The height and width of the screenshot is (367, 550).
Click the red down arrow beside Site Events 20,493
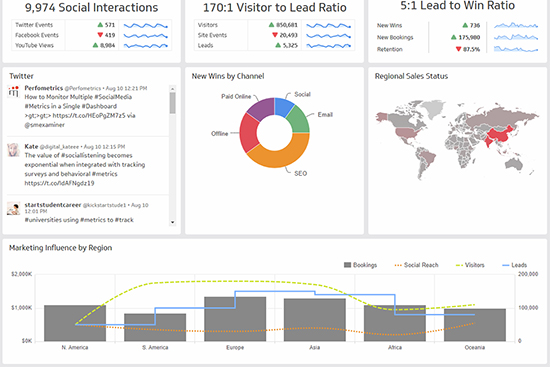275,35
